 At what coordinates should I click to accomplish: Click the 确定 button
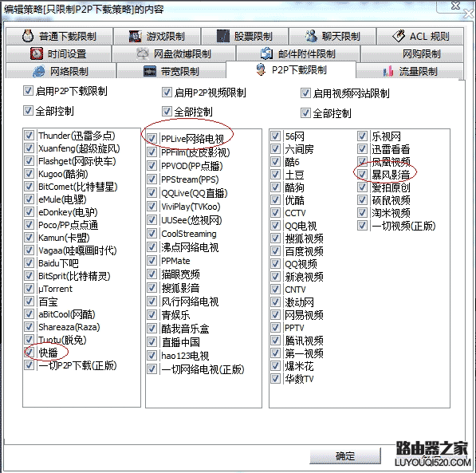pos(345,455)
